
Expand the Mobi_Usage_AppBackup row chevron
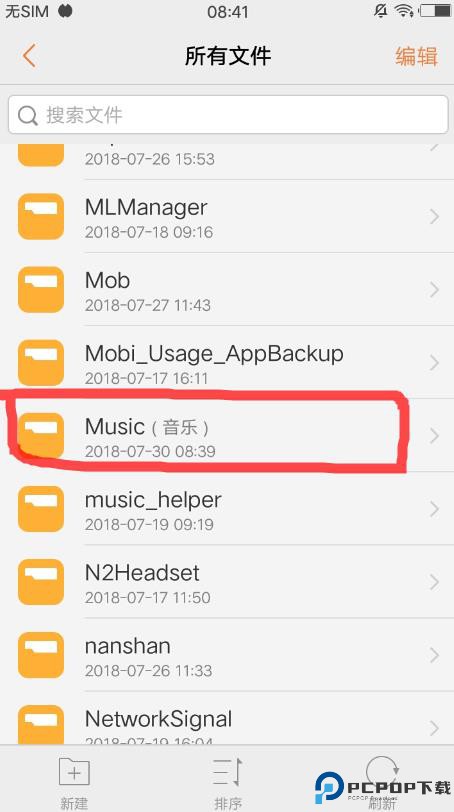pyautogui.click(x=434, y=362)
